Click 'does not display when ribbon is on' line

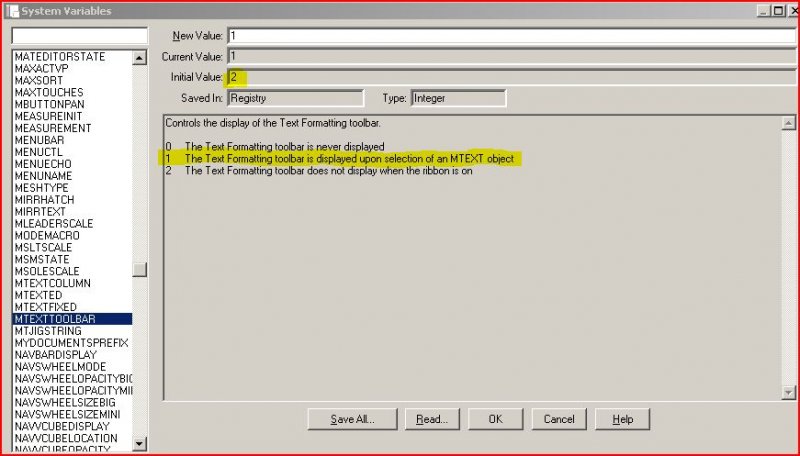(x=319, y=171)
